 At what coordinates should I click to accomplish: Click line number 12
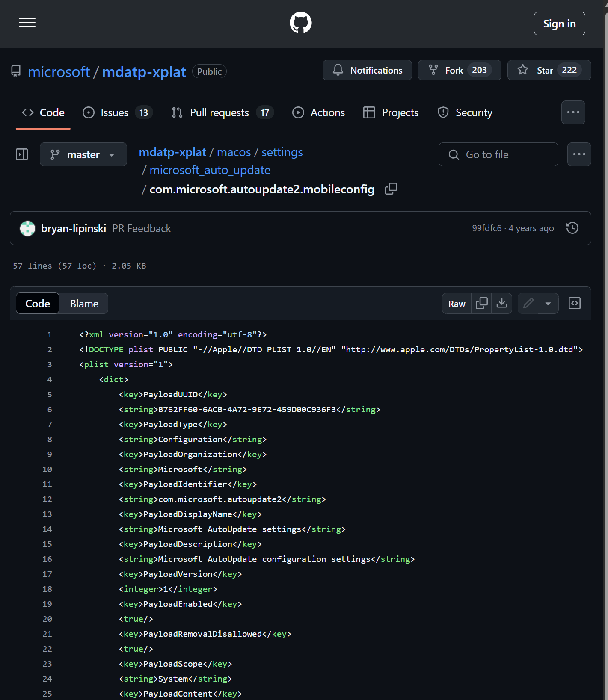click(x=47, y=499)
